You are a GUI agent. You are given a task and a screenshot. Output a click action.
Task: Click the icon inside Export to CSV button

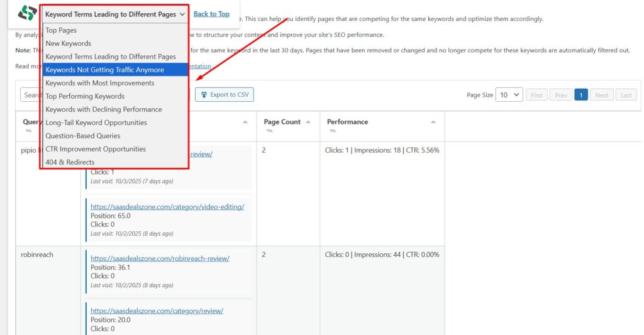pos(204,95)
